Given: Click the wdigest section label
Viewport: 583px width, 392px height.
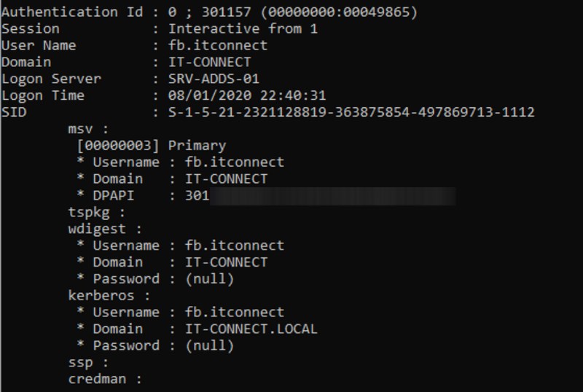Looking at the screenshot, I should 101,229.
